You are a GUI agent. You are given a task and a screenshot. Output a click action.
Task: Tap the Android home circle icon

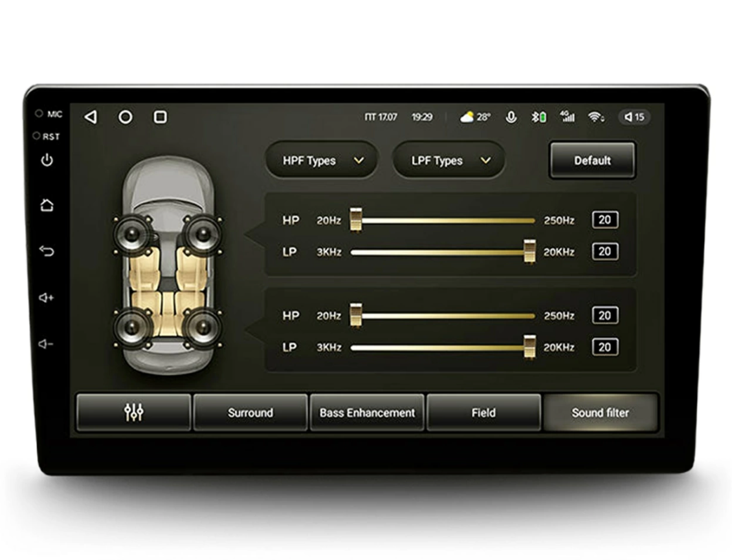[125, 117]
